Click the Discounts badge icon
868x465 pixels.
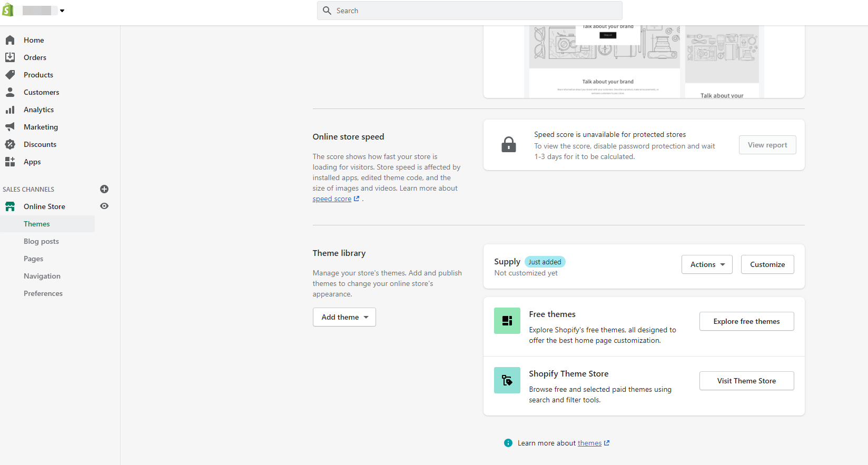(10, 144)
